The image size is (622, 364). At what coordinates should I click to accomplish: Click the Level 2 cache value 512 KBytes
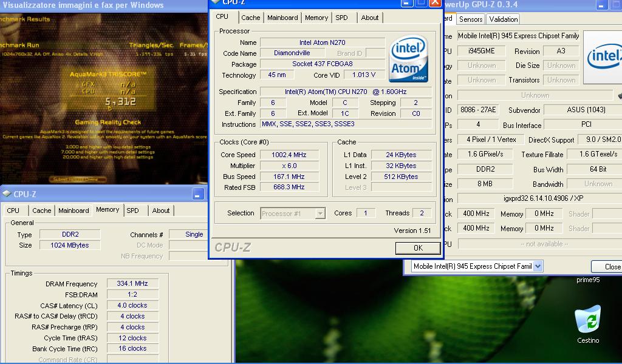[401, 177]
